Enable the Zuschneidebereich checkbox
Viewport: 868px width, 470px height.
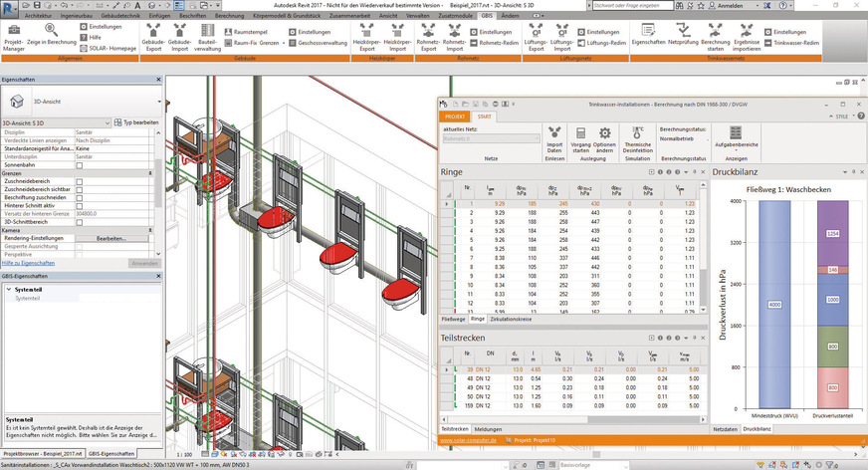80,180
